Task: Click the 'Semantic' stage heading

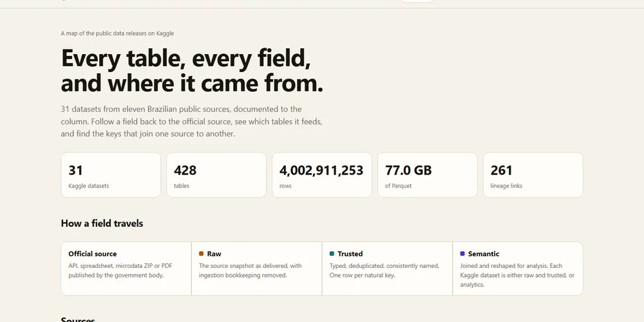Action: pos(484,254)
